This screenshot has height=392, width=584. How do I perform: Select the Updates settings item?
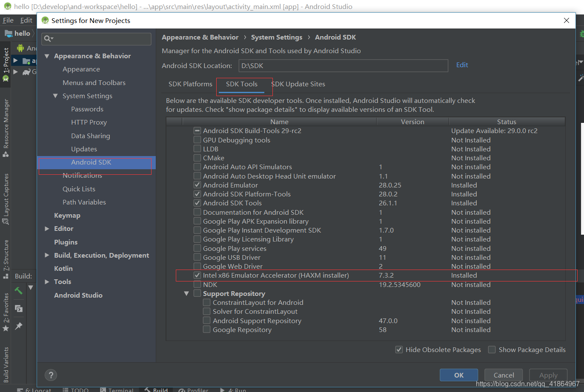point(84,149)
